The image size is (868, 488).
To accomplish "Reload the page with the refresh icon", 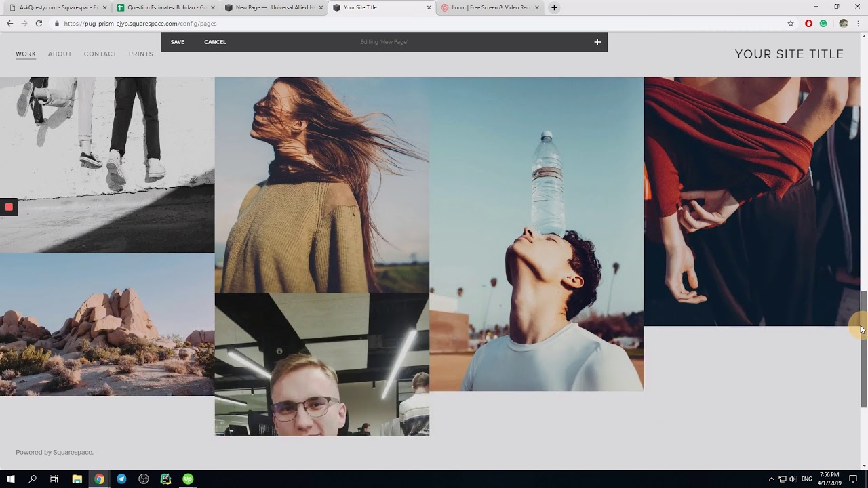I will pos(39,24).
